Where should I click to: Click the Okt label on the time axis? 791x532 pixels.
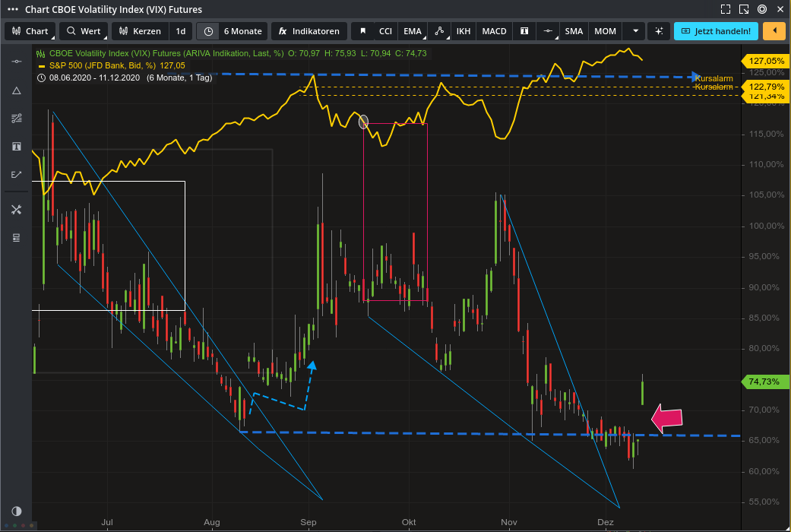[x=409, y=522]
